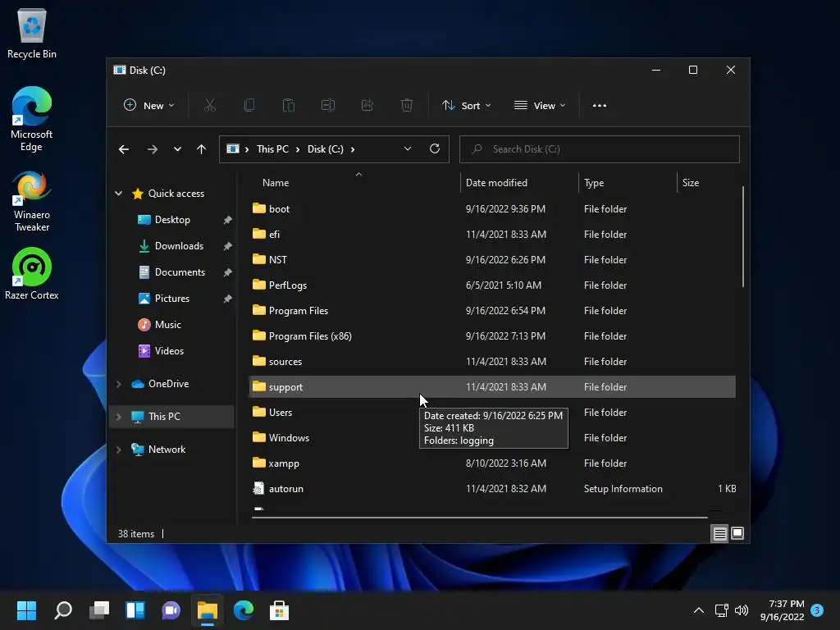
Task: Open the See more ellipsis menu
Action: point(600,106)
